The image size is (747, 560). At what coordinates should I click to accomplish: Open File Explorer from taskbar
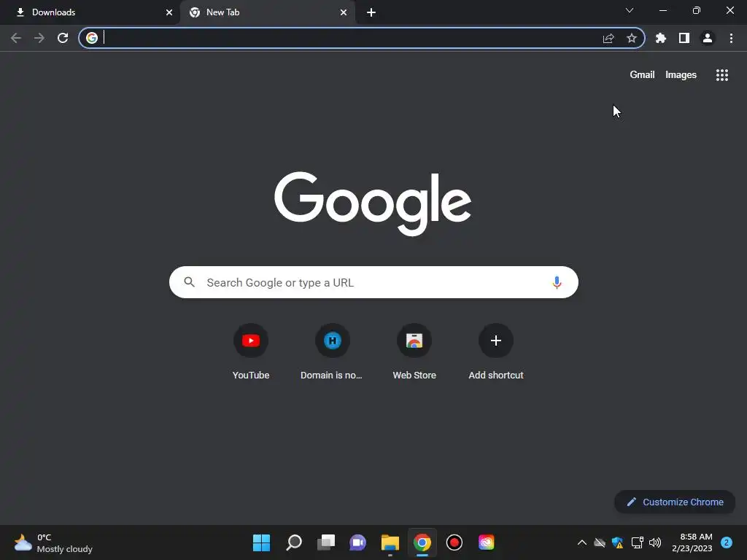390,542
